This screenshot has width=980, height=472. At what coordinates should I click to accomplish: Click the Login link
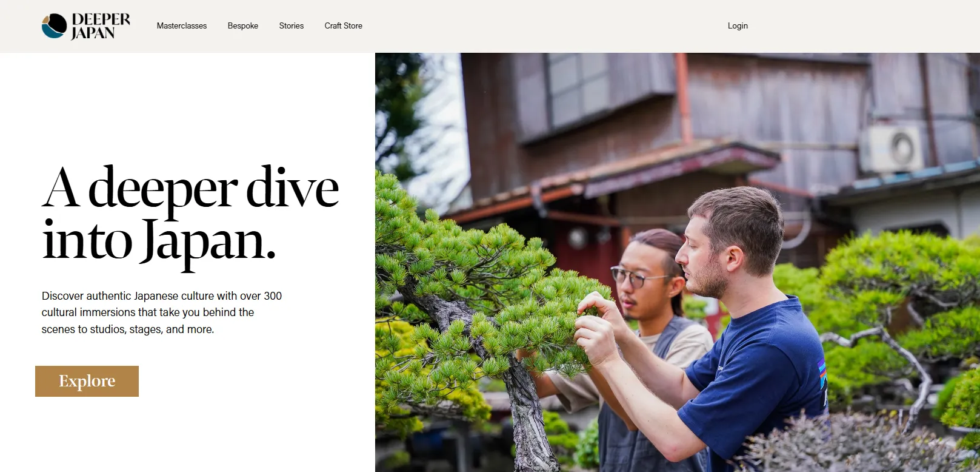(x=738, y=26)
